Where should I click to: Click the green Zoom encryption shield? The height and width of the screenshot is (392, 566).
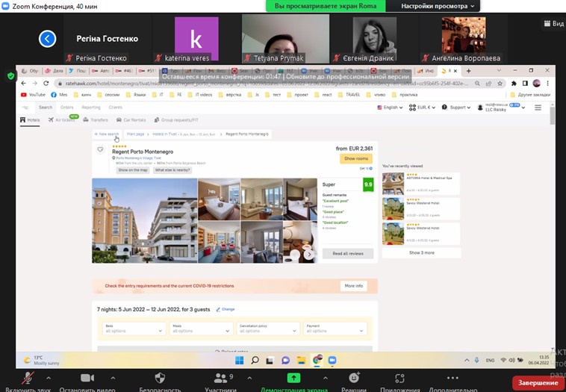[x=11, y=76]
